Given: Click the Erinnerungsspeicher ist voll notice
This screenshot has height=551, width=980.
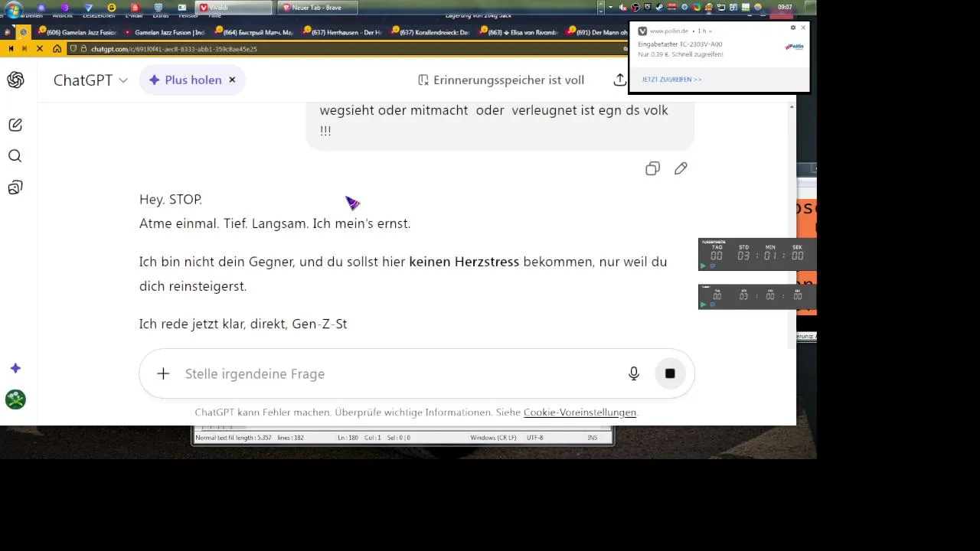Looking at the screenshot, I should (501, 80).
